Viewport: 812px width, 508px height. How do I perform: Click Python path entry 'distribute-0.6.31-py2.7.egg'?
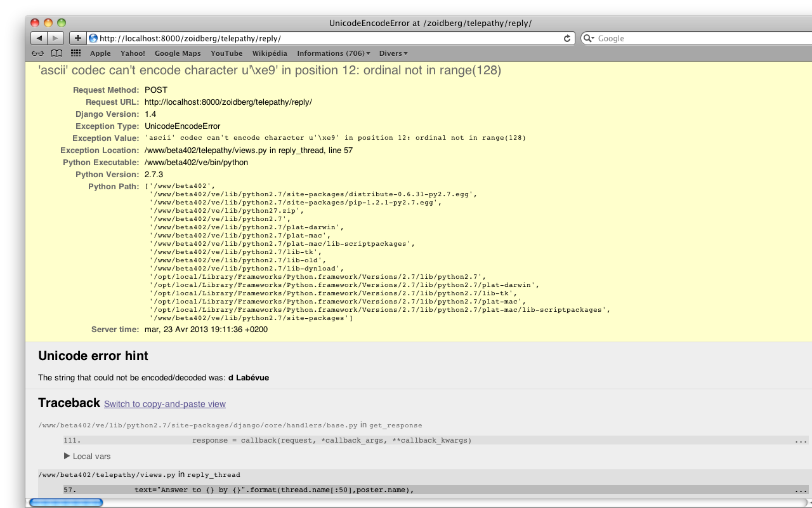click(313, 194)
